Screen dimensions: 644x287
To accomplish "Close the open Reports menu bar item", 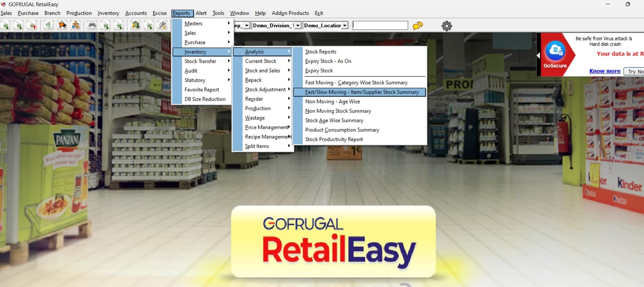I will [182, 13].
